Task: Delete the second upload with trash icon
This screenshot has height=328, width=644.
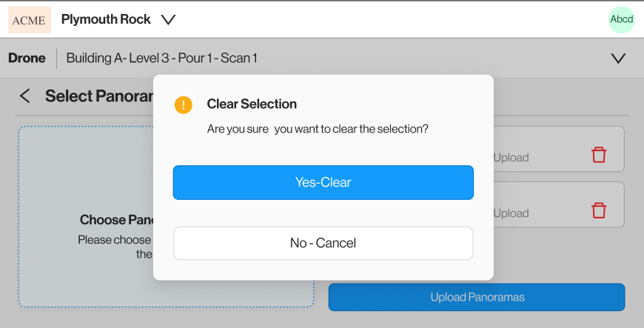Action: pos(598,210)
